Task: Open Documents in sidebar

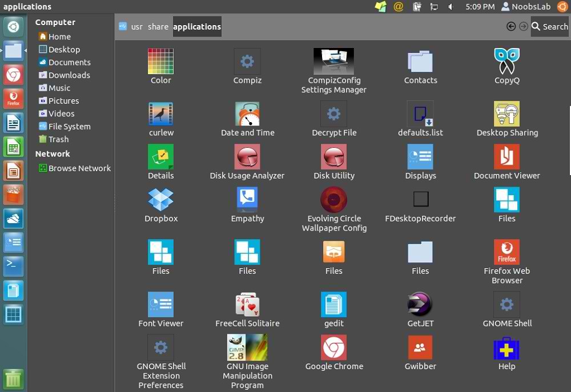Action: tap(65, 62)
